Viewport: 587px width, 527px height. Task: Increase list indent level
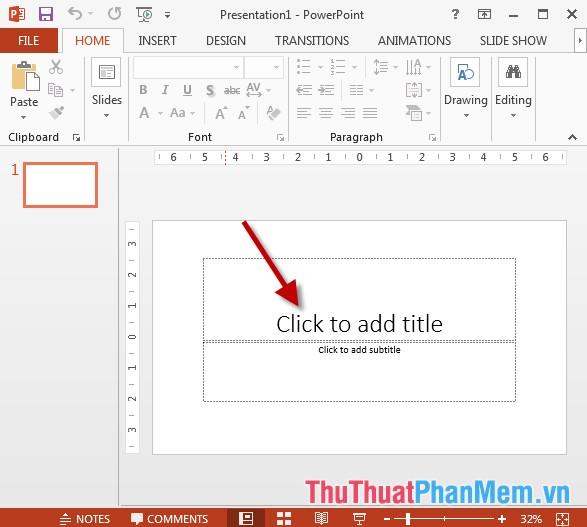click(326, 90)
